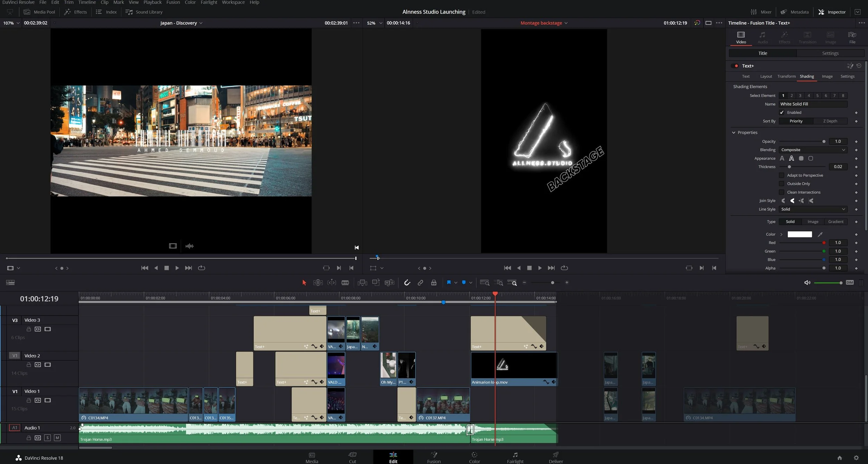Switch to the Fusion page
Screen dimensions: 868x464
[x=434, y=457]
